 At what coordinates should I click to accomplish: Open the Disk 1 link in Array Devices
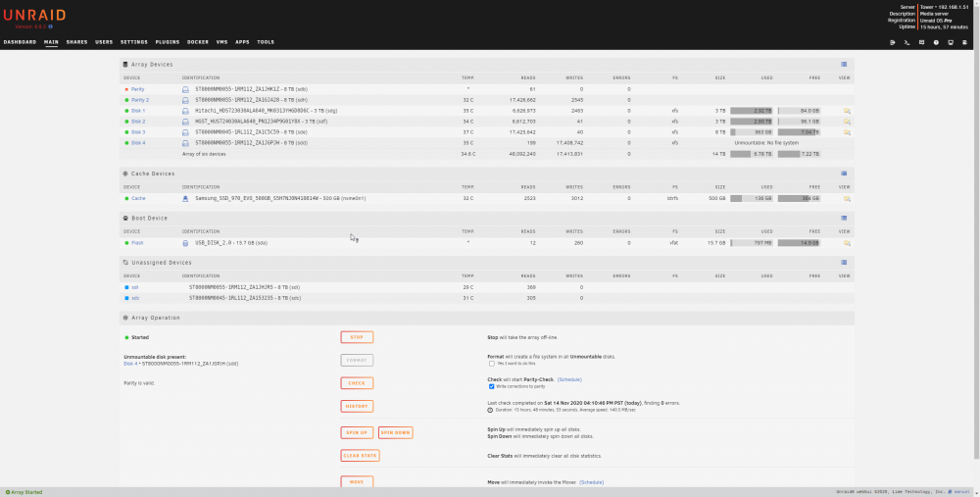pyautogui.click(x=138, y=111)
